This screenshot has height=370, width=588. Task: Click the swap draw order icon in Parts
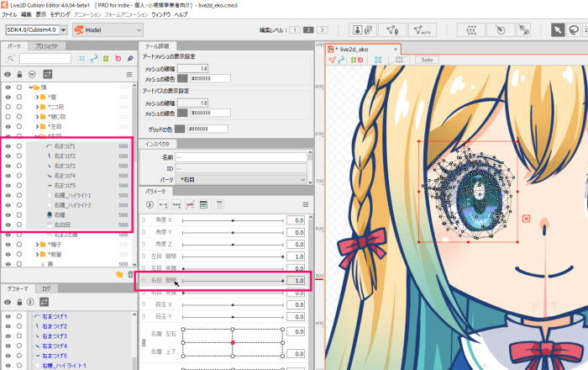pyautogui.click(x=47, y=74)
